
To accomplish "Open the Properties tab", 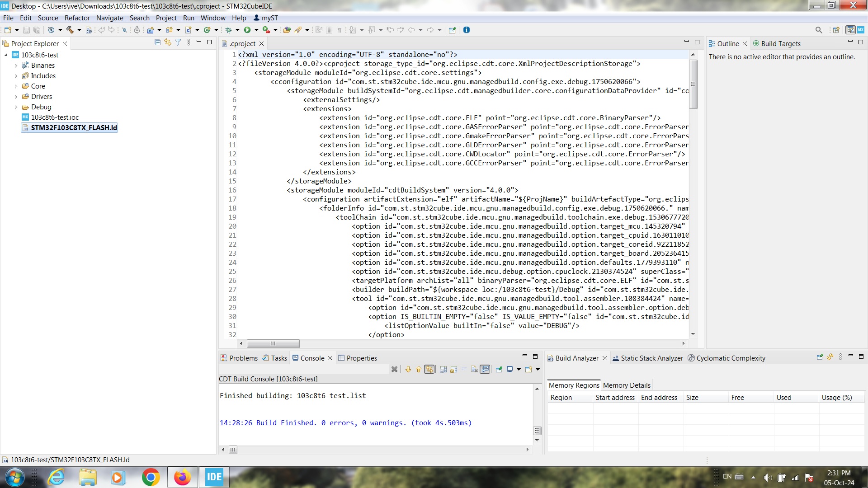I will (358, 358).
